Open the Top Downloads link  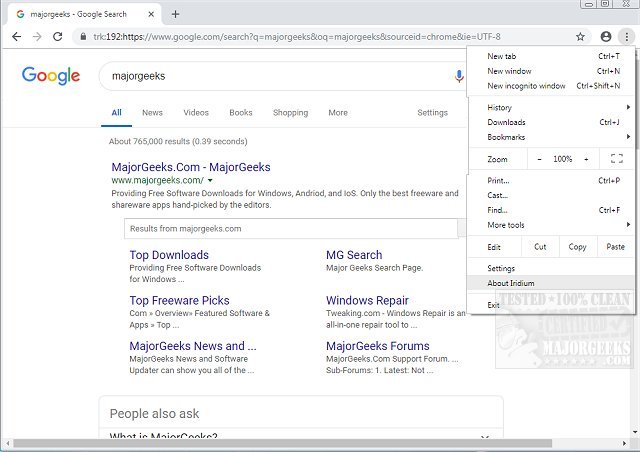point(169,255)
